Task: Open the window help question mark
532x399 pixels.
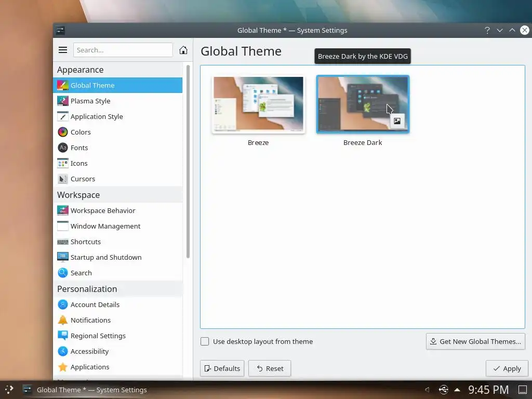Action: pos(487,30)
